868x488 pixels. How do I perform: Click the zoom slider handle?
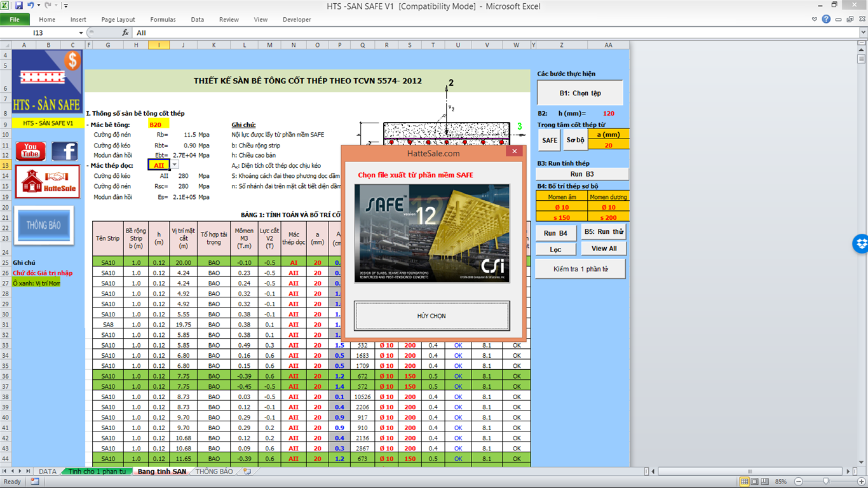pos(825,482)
